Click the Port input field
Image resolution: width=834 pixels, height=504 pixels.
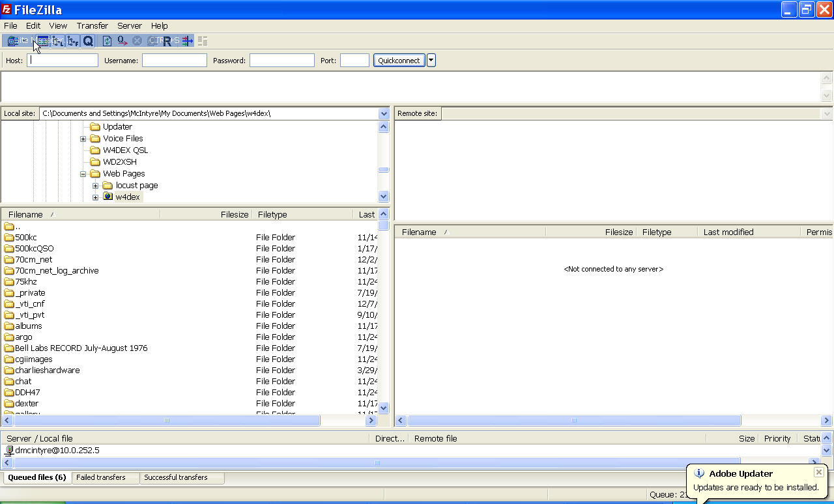pyautogui.click(x=354, y=60)
